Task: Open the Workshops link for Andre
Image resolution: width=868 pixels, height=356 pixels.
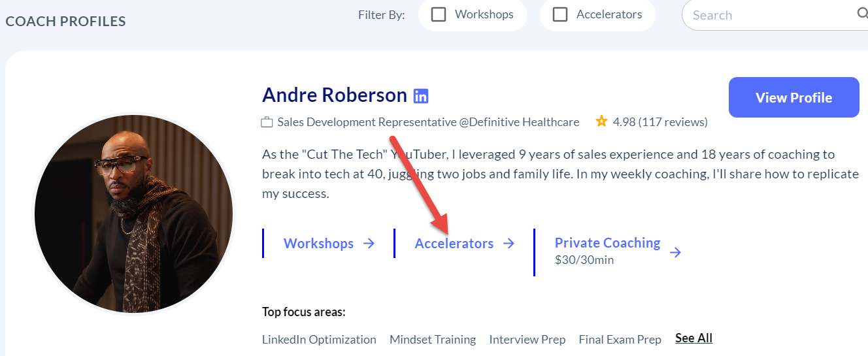Action: click(318, 244)
